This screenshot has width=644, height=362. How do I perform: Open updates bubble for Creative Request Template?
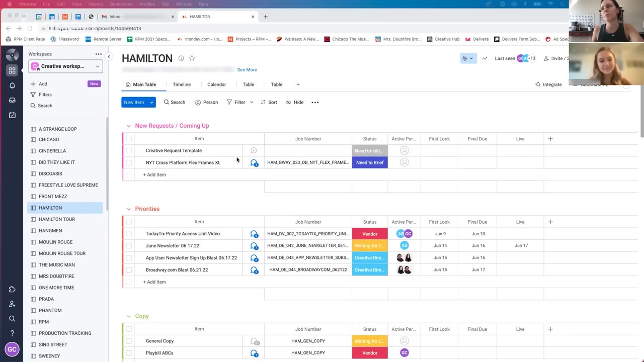pos(254,150)
